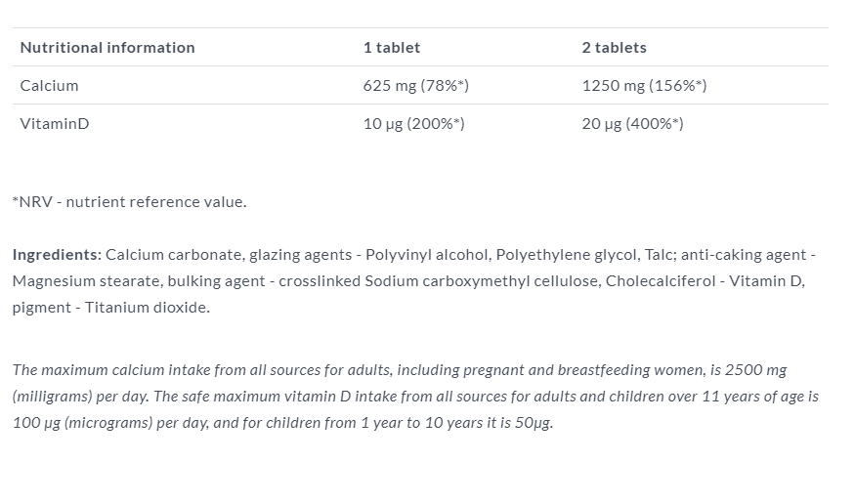Click the Polyvinyl alcohol ingredient text
The width and height of the screenshot is (855, 504).
coord(428,255)
